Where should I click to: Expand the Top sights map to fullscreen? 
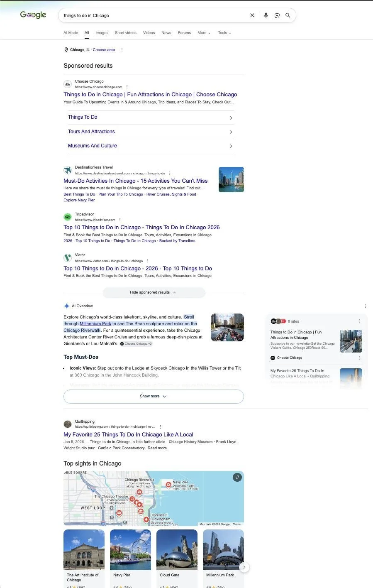click(237, 478)
